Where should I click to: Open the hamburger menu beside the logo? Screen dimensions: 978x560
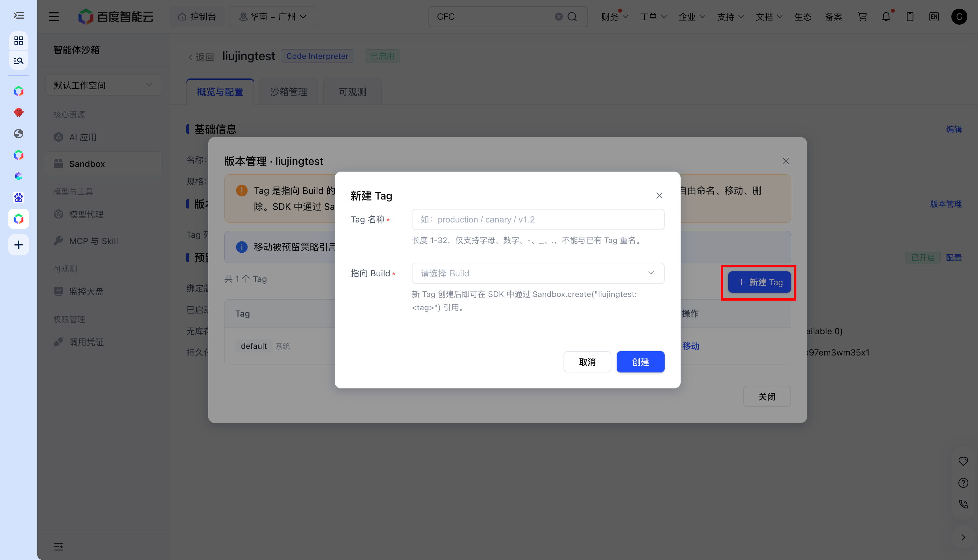pyautogui.click(x=54, y=17)
